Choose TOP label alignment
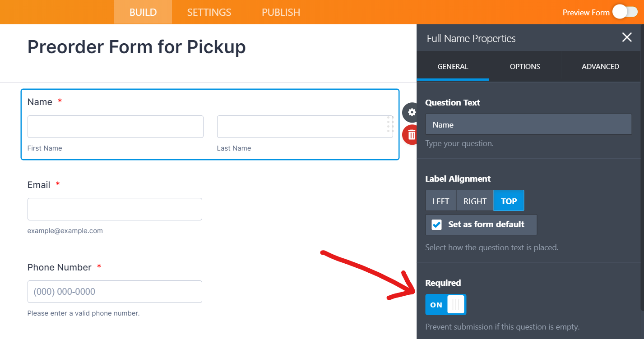This screenshot has width=644, height=339. click(x=509, y=201)
